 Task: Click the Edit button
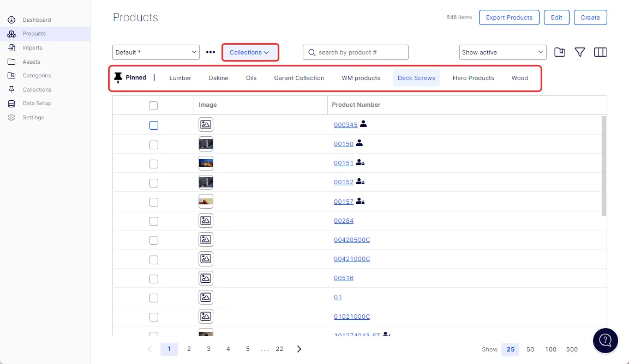(556, 17)
